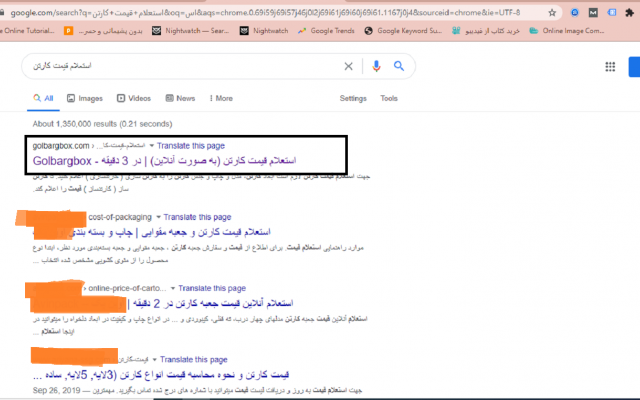Open Google Keyword Su... bookmark
This screenshot has height=400, width=640.
[x=403, y=31]
